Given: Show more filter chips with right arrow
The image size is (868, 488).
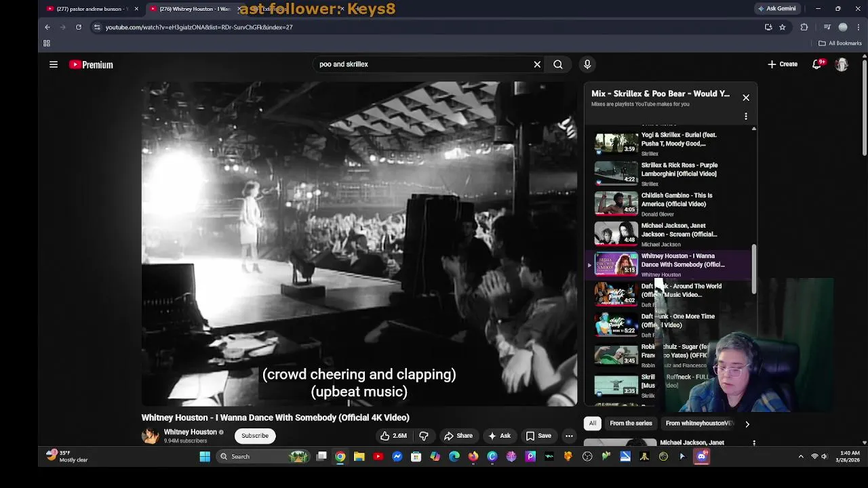Looking at the screenshot, I should (747, 424).
